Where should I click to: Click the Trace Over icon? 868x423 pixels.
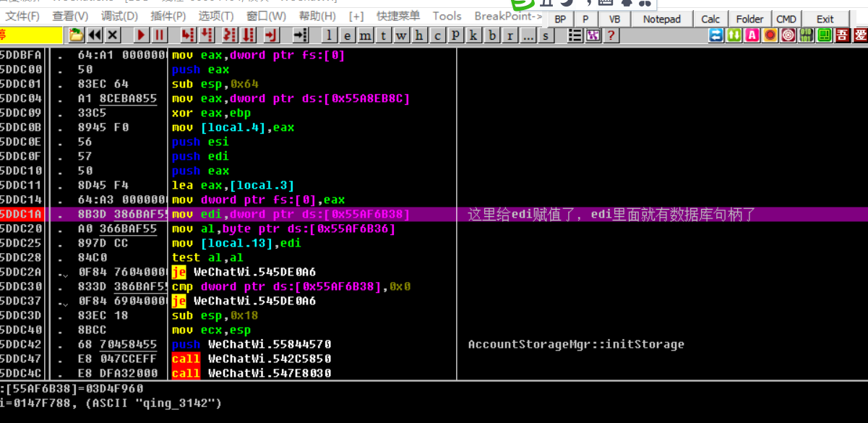pyautogui.click(x=248, y=35)
